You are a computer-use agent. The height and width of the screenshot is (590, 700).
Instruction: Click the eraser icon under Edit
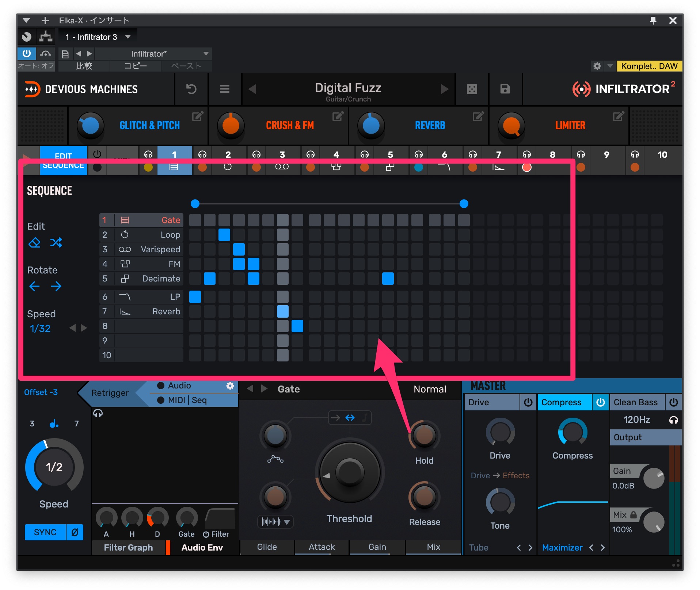34,243
